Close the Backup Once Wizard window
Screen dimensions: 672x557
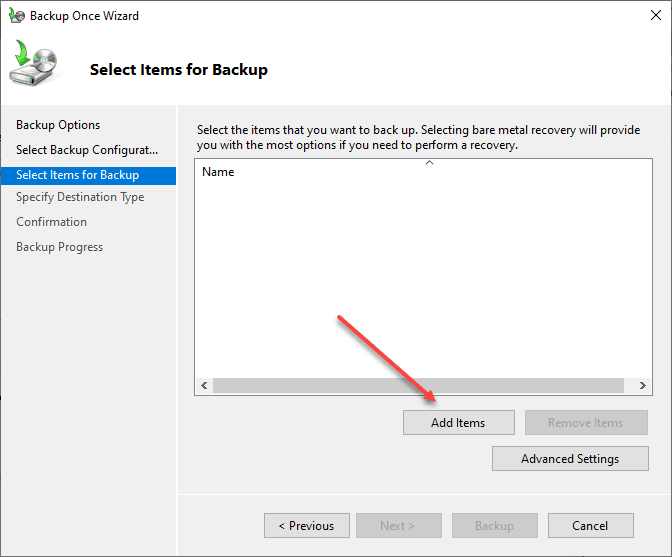pos(650,16)
